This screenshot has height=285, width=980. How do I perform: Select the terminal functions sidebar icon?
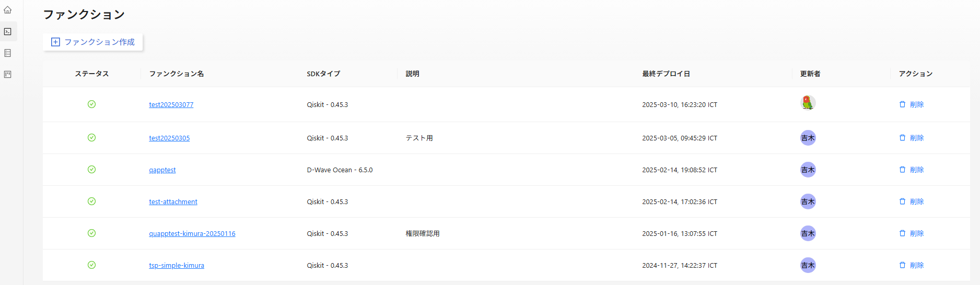pos(8,32)
